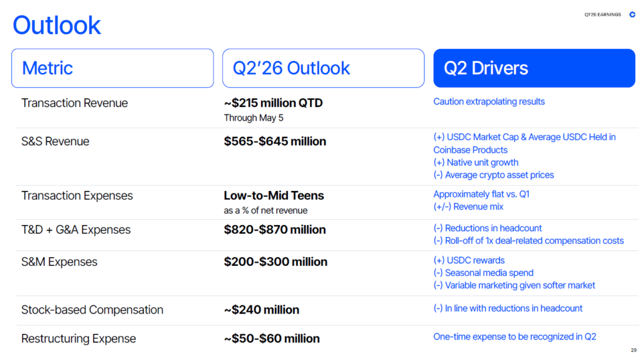Click '(-) Variable marketing given softer market'
Image resolution: width=644 pixels, height=357 pixels.
click(514, 285)
